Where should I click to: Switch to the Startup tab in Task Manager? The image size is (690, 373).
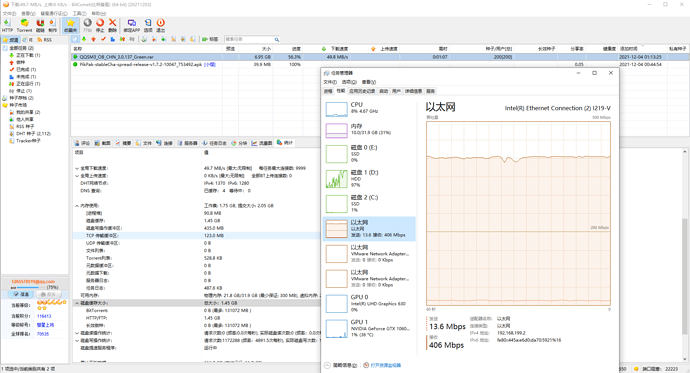384,91
